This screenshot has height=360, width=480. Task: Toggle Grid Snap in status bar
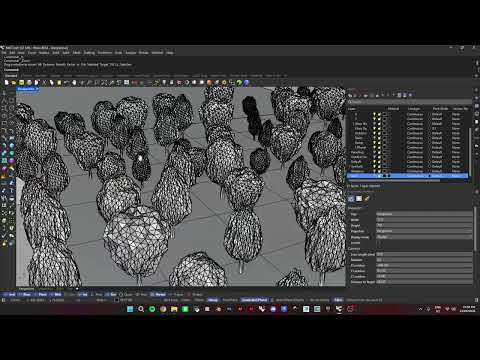point(171,300)
